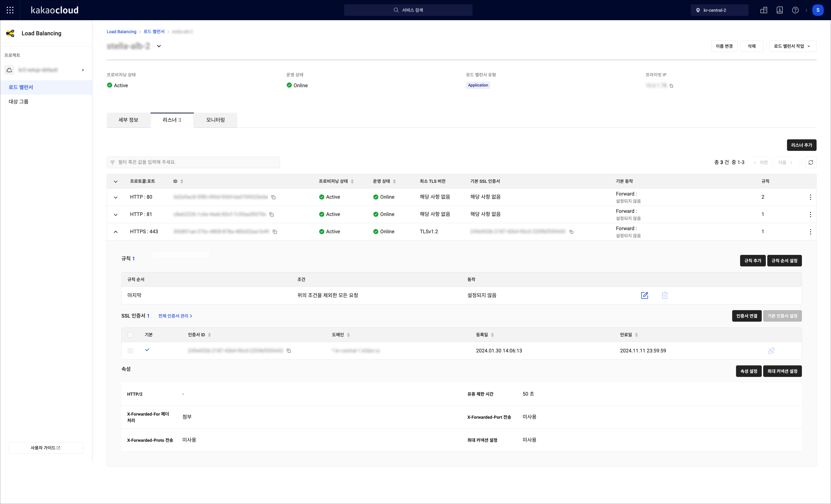
Task: Edit the last rule with pencil icon
Action: tap(645, 295)
